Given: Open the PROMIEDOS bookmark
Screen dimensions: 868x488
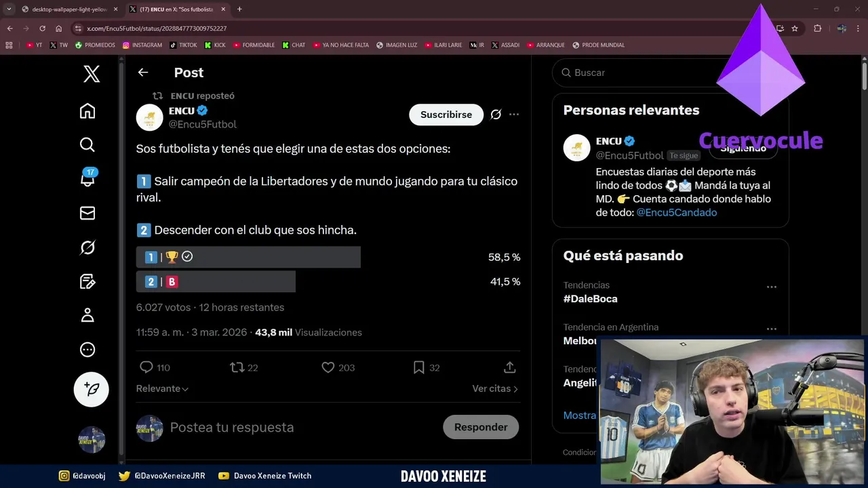Looking at the screenshot, I should 95,45.
